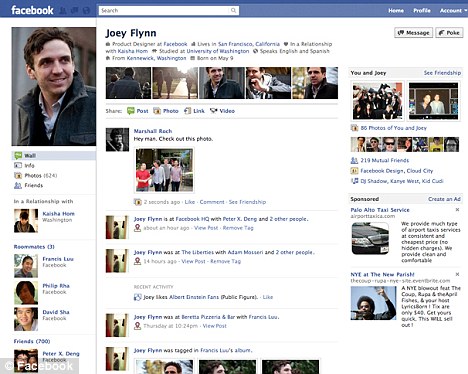Image resolution: width=468 pixels, height=374 pixels.
Task: Open NYE at The New Parish ad title
Action: tap(382, 274)
